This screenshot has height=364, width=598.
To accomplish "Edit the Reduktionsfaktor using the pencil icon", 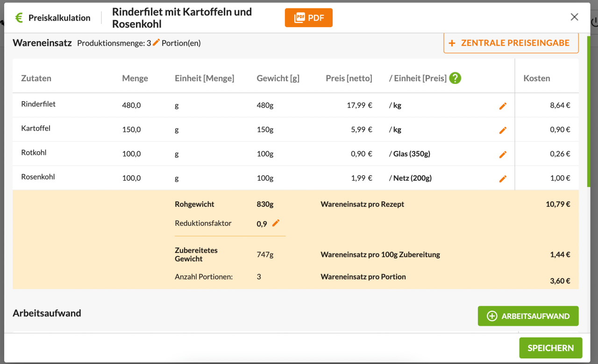I will coord(277,223).
